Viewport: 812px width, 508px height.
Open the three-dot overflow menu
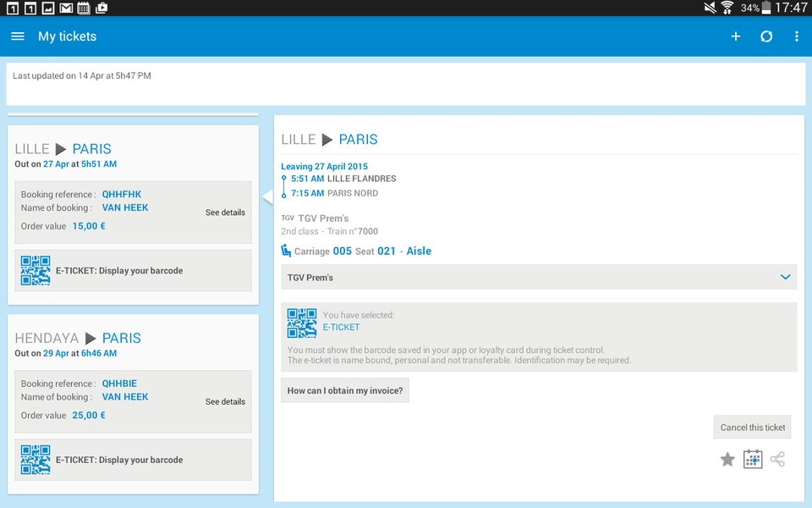click(x=797, y=36)
